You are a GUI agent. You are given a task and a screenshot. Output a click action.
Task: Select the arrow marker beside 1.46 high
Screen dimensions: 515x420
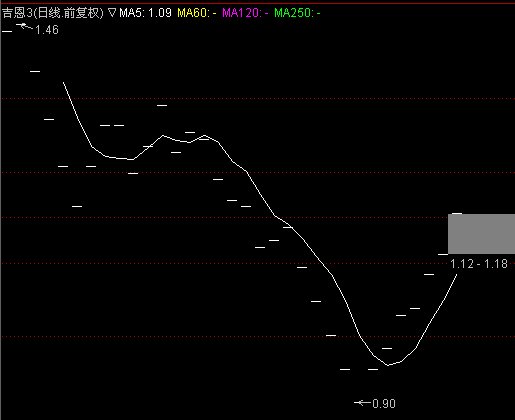click(x=25, y=26)
